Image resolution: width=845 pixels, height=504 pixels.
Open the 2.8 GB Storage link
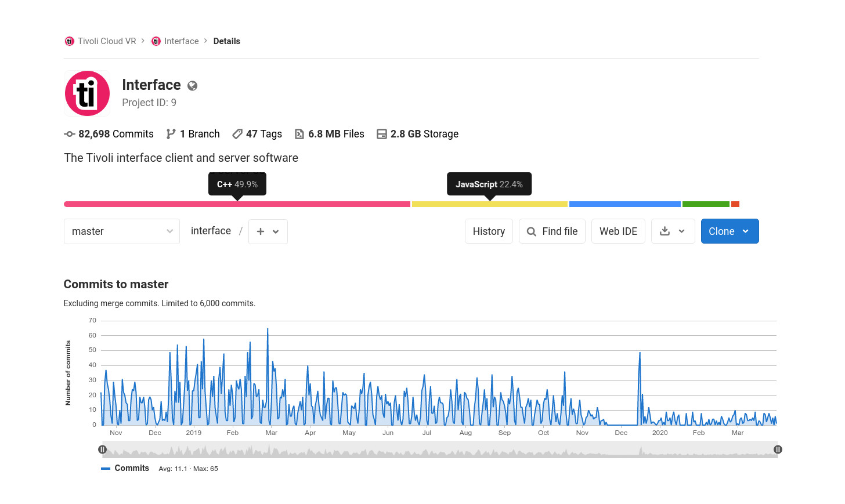coord(424,134)
